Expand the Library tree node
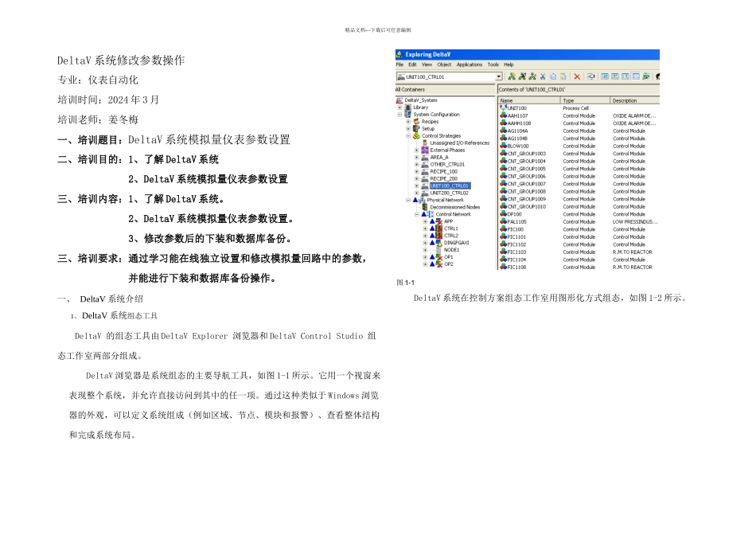Image resolution: width=756 pixels, height=535 pixels. (399, 107)
